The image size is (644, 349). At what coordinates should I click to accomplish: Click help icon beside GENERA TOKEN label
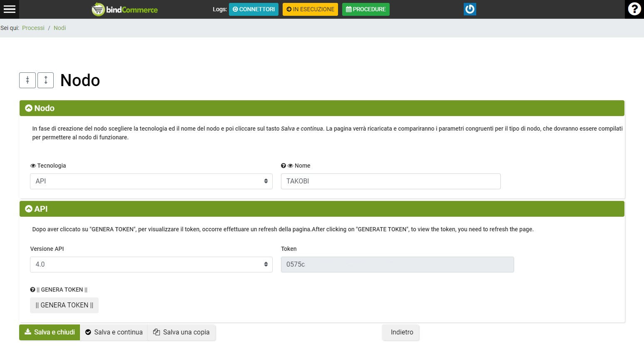(32, 290)
